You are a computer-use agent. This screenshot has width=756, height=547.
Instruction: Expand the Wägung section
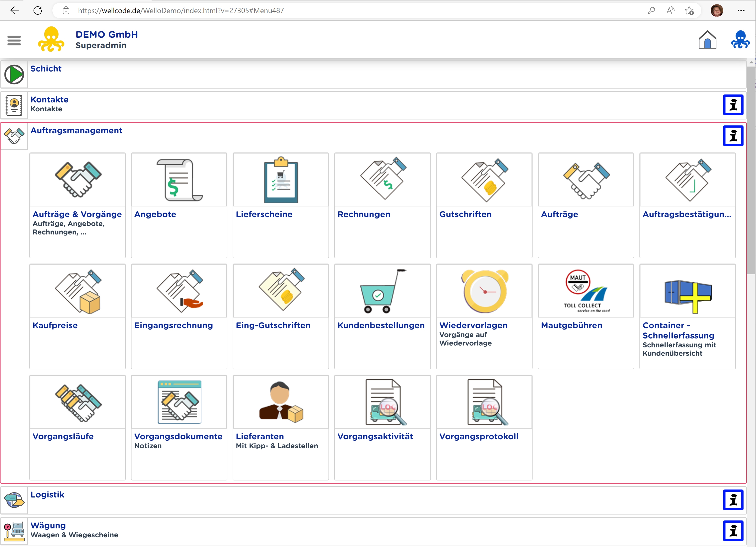(x=48, y=526)
